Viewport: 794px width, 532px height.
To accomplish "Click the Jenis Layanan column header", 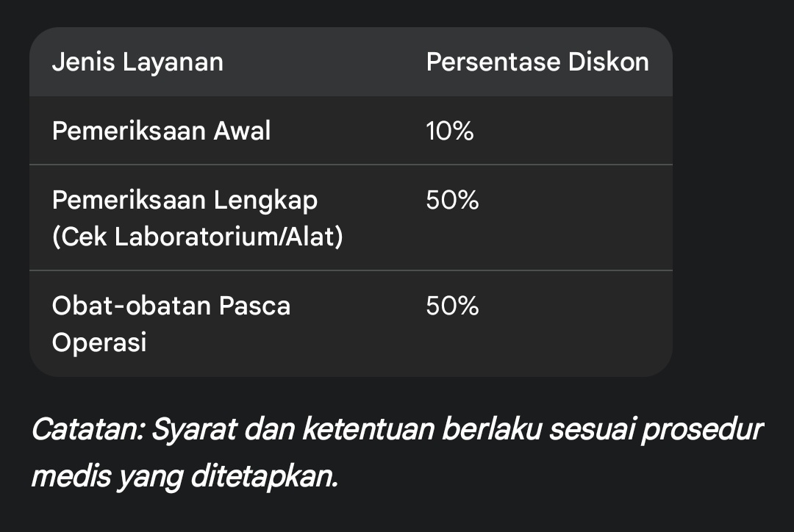I will [137, 62].
